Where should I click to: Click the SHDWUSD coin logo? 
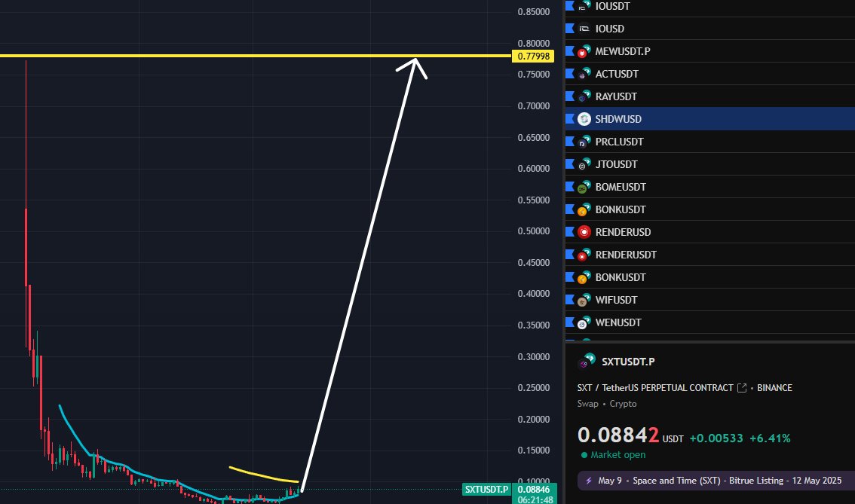tap(584, 119)
